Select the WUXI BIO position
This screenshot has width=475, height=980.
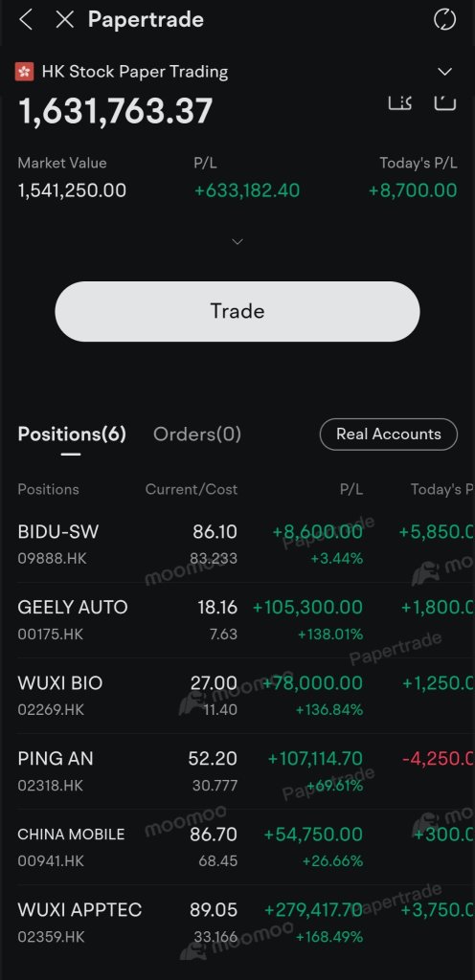click(x=237, y=696)
